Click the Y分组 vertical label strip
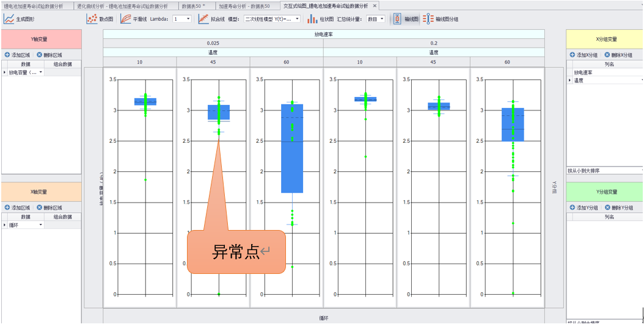 (555, 187)
